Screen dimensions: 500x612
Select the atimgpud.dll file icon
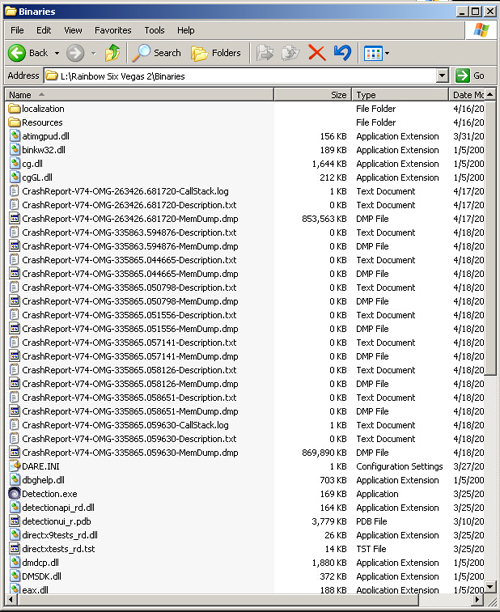pyautogui.click(x=14, y=136)
